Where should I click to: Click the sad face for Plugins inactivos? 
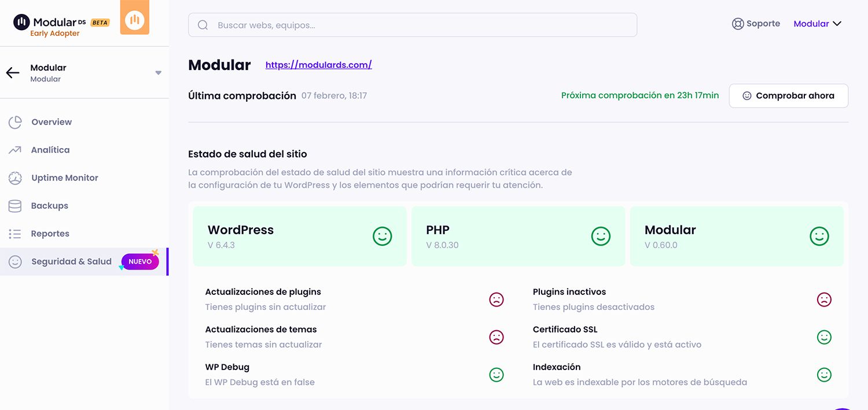824,300
